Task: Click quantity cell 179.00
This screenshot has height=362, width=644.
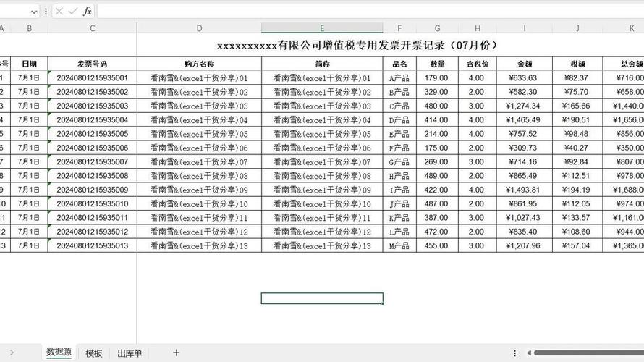Action: 437,77
